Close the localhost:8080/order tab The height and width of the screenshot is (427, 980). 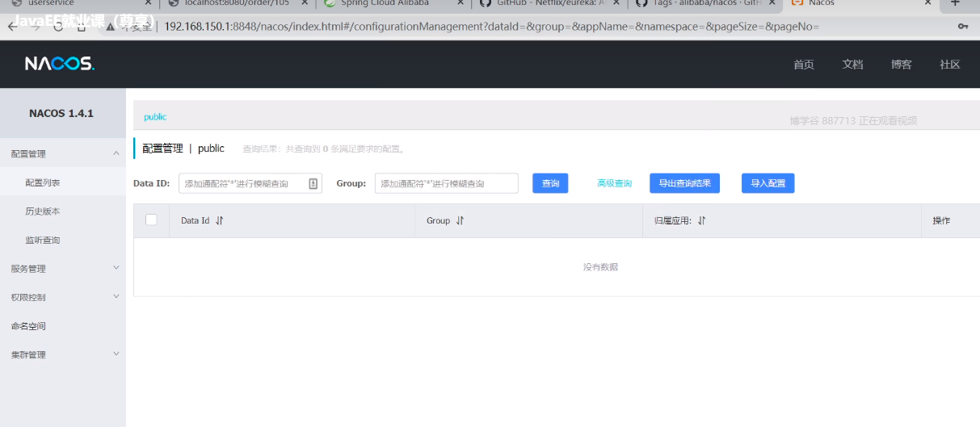coord(304,3)
